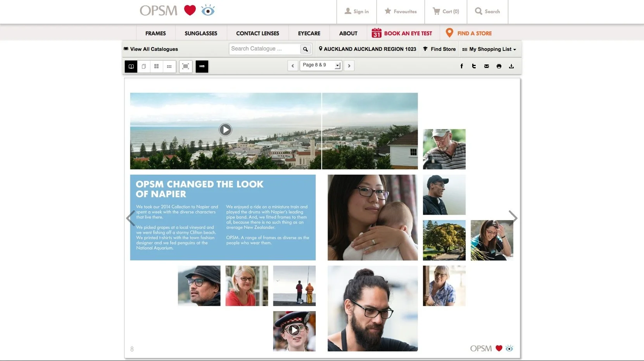The width and height of the screenshot is (644, 361).
Task: Open the CONTACT LENSES menu
Action: 257,33
